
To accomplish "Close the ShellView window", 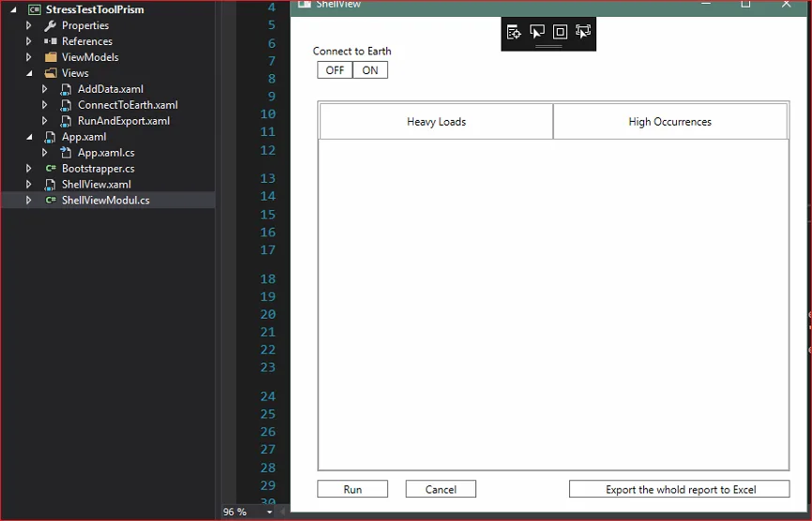I will (x=786, y=4).
